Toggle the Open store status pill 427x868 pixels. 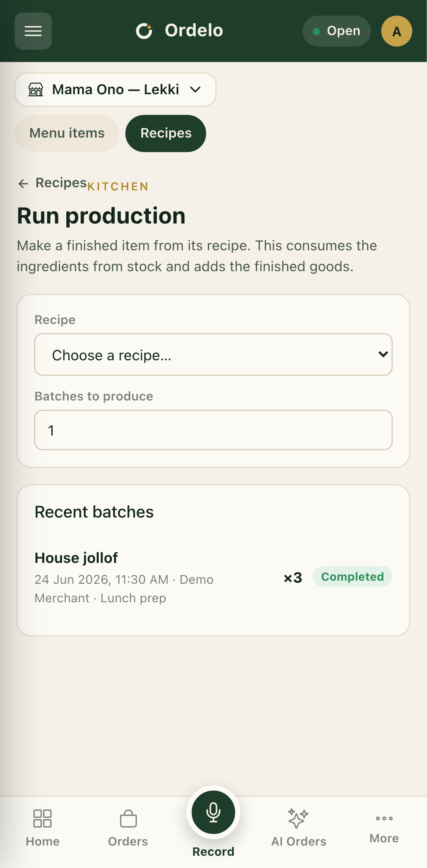(337, 31)
